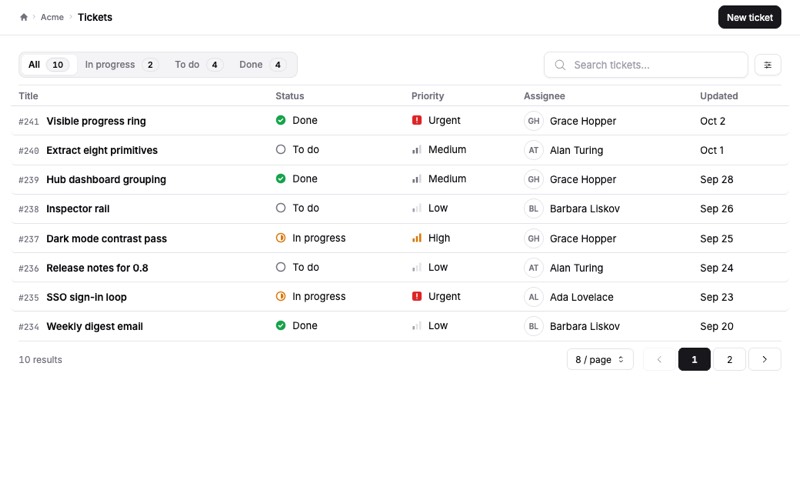Switch to the In progress tab

pos(121,65)
